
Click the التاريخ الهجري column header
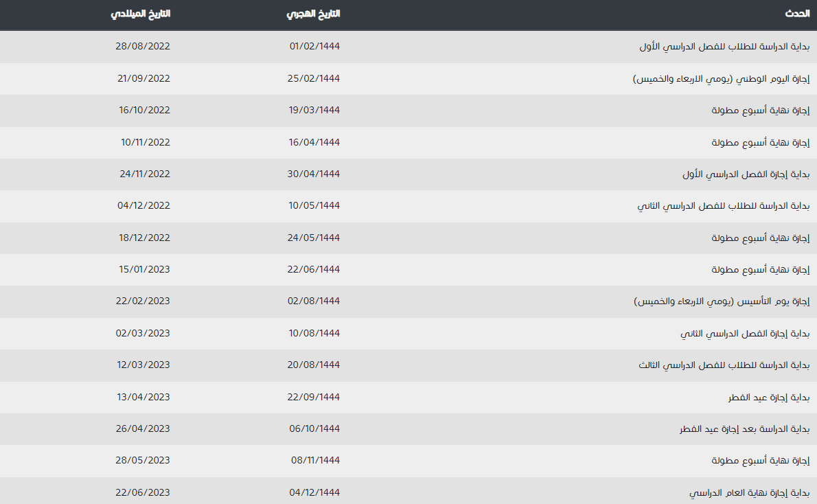(x=313, y=14)
